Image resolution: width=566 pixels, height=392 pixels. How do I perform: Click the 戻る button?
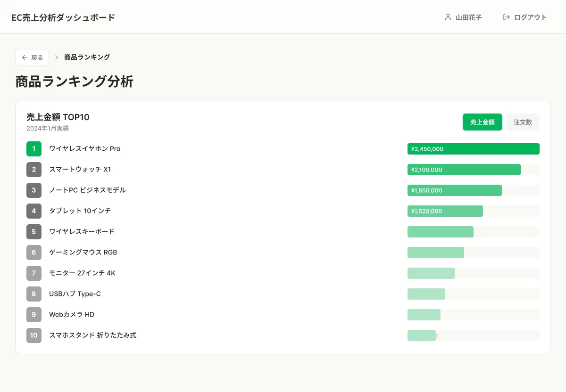(32, 57)
